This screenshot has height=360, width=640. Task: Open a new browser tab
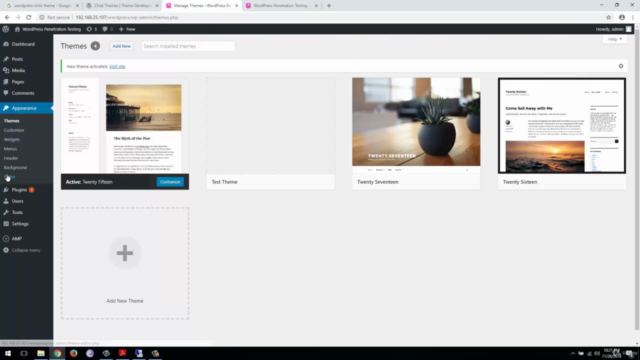pos(329,6)
